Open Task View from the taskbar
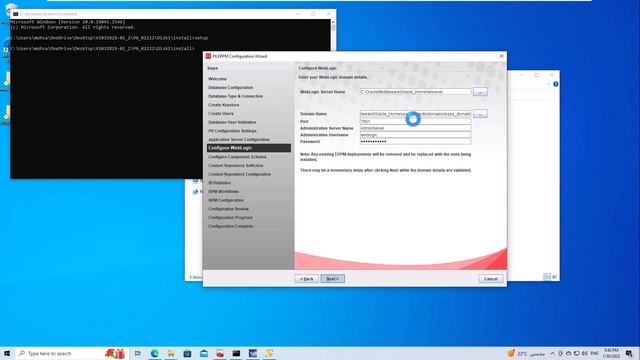This screenshot has width=640, height=360. click(x=138, y=353)
